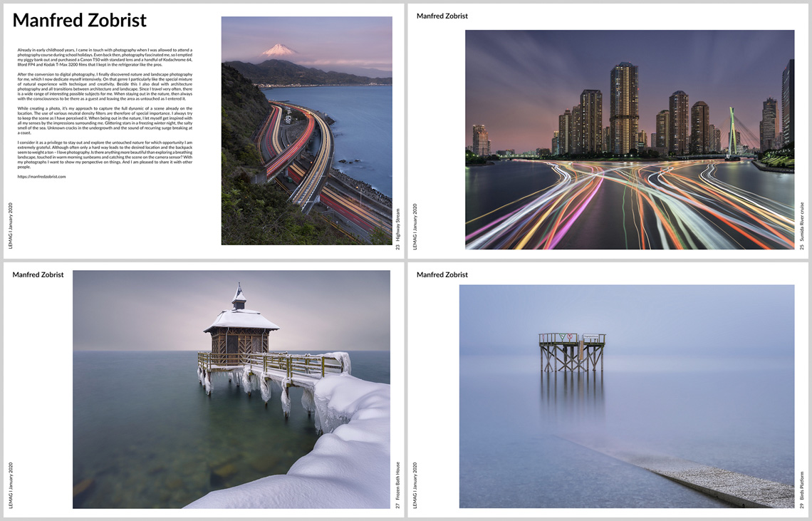
Task: Click "LEMAG | January 2020" on the biography page
Action: tap(11, 226)
